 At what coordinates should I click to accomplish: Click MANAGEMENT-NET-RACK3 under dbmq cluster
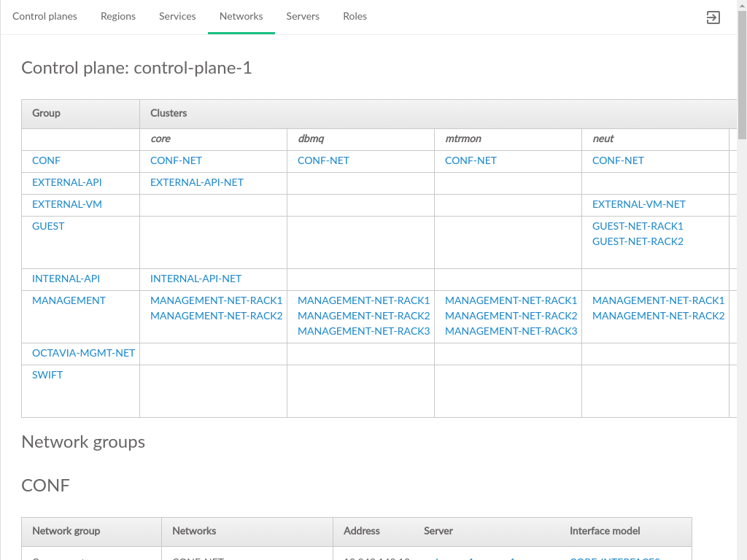[363, 331]
